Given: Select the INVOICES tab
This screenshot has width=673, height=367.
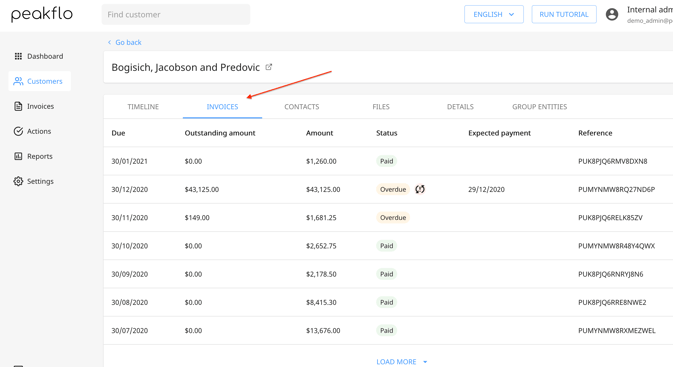Looking at the screenshot, I should (x=222, y=106).
